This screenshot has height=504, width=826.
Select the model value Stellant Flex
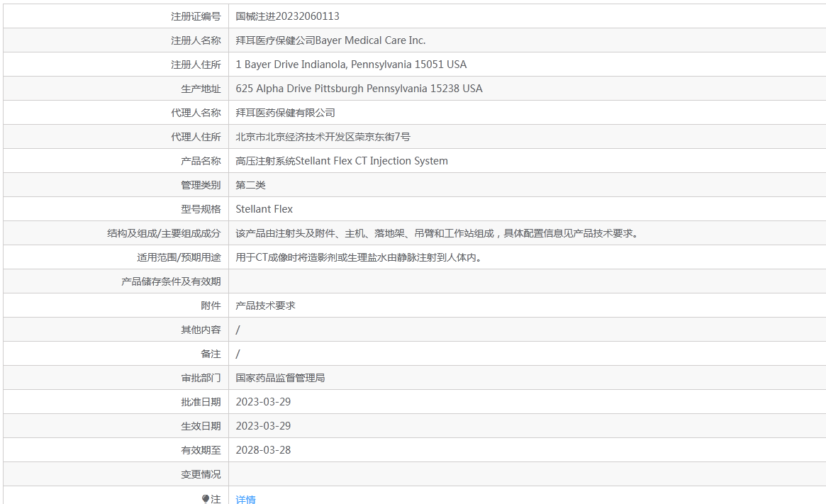(264, 209)
